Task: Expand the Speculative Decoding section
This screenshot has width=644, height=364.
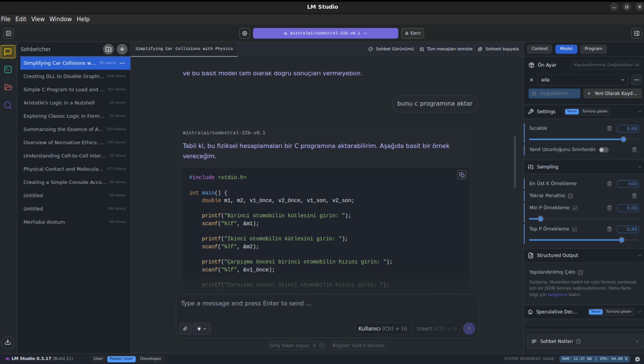Action: (x=639, y=312)
